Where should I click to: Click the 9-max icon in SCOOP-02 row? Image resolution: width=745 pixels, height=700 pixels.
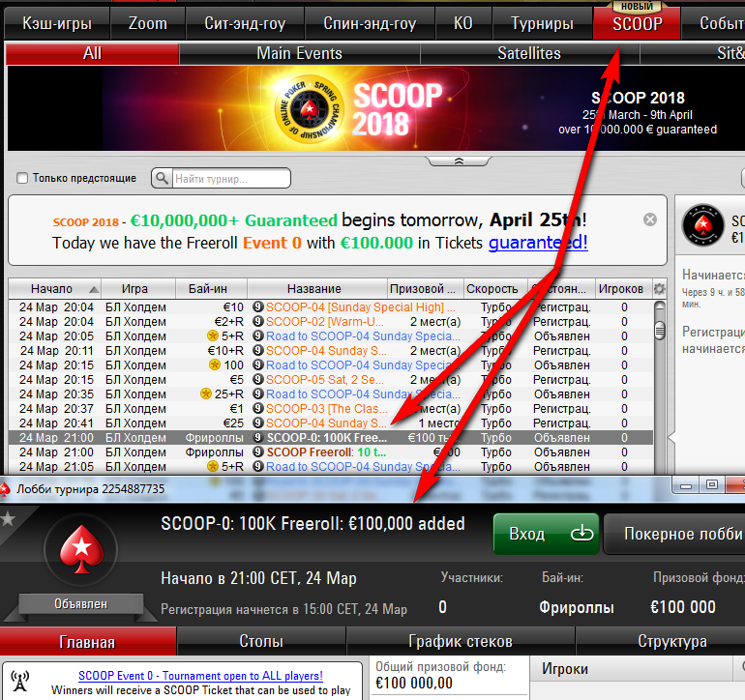tap(258, 322)
